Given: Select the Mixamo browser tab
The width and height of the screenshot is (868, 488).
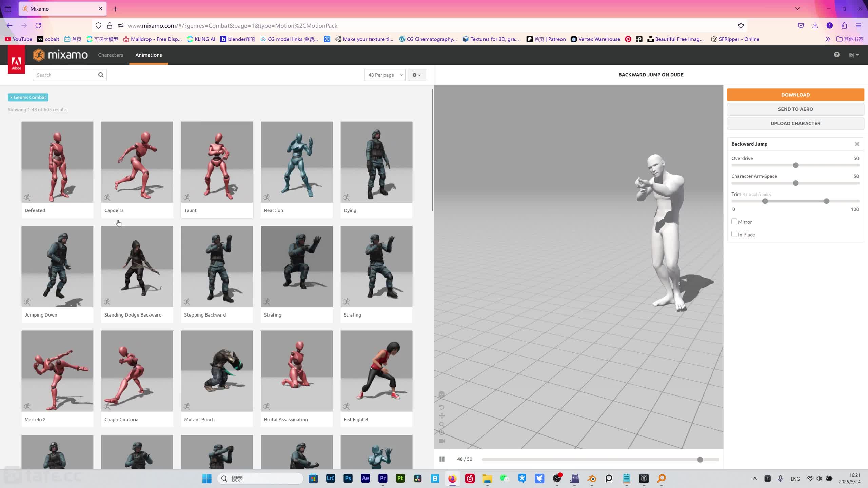Looking at the screenshot, I should [x=62, y=9].
